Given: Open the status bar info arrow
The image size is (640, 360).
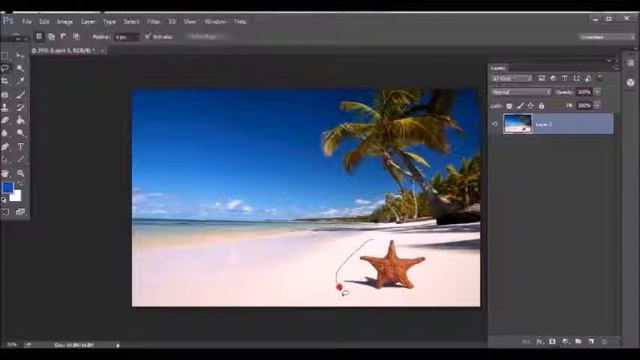Looking at the screenshot, I should (x=118, y=345).
